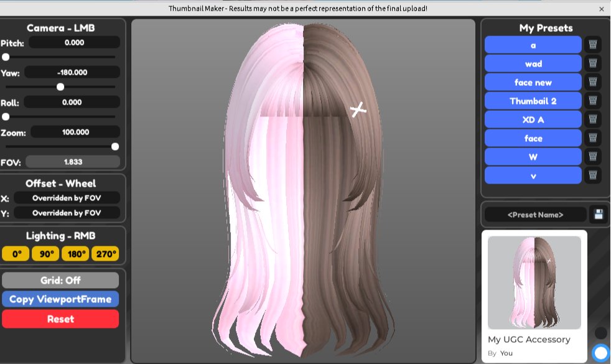The height and width of the screenshot is (364, 611).
Task: Click the Preset Name input field
Action: click(536, 215)
